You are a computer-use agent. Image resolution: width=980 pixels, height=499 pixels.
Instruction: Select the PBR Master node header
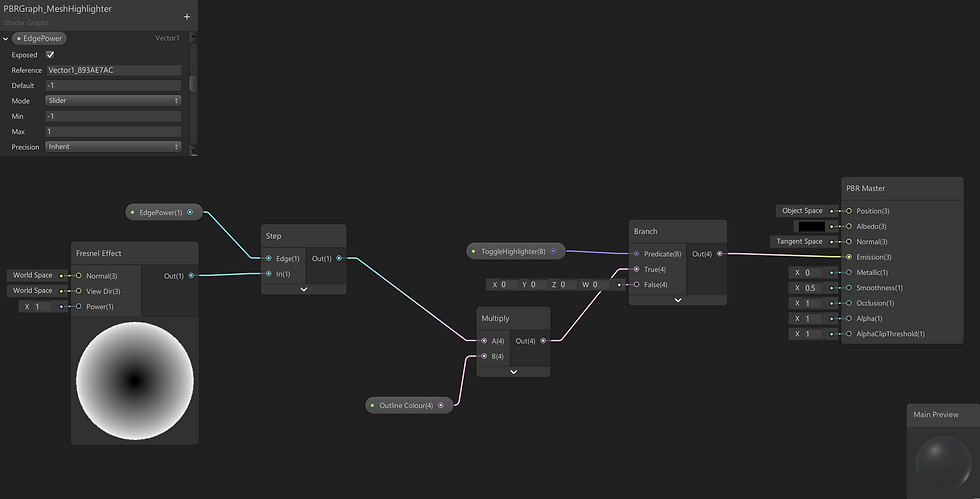(x=902, y=188)
